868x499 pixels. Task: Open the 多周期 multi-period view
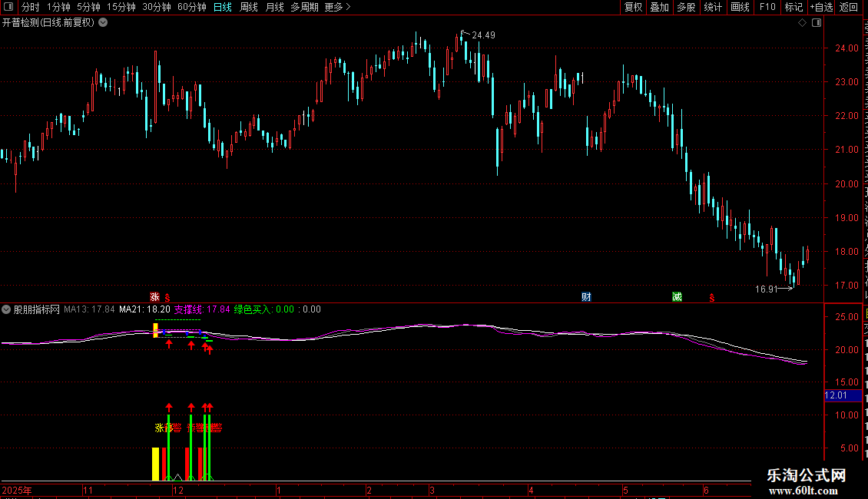click(304, 7)
